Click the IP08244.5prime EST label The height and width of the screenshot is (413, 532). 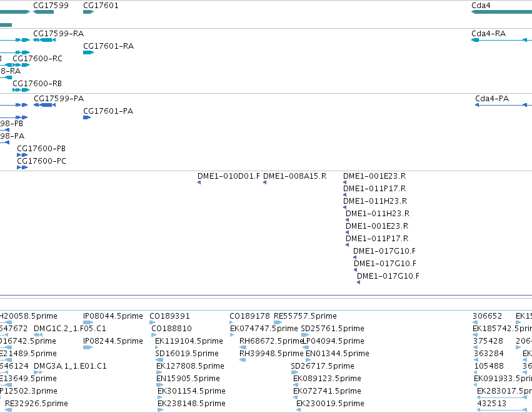click(x=113, y=341)
